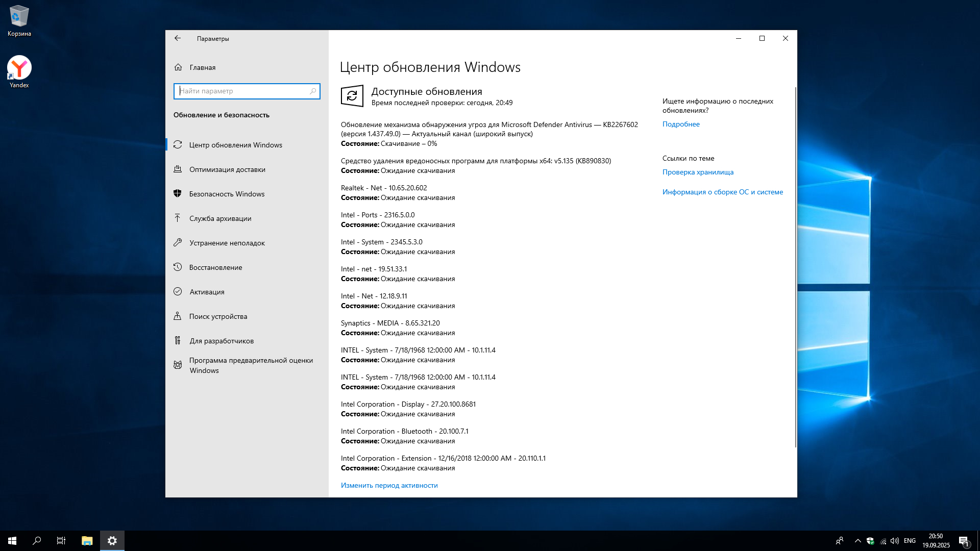Click the update refresh status icon
This screenshot has width=980, height=551.
click(x=352, y=96)
